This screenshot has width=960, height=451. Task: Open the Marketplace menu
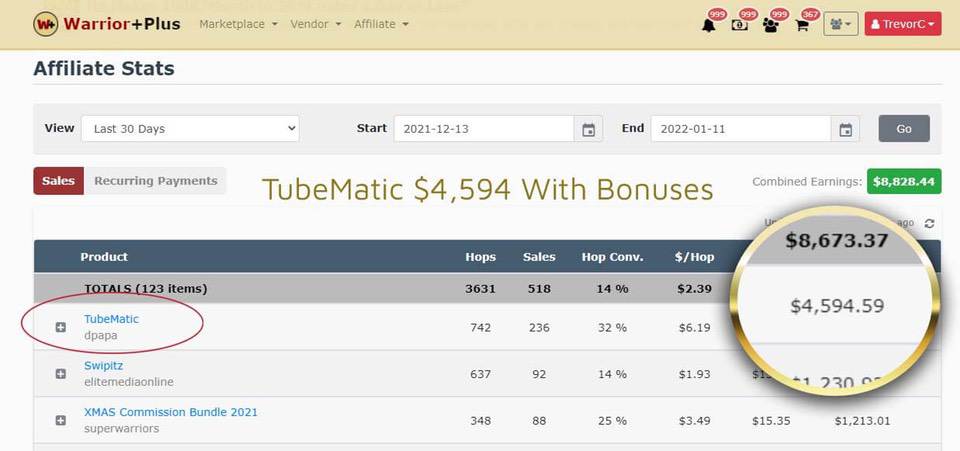[238, 24]
